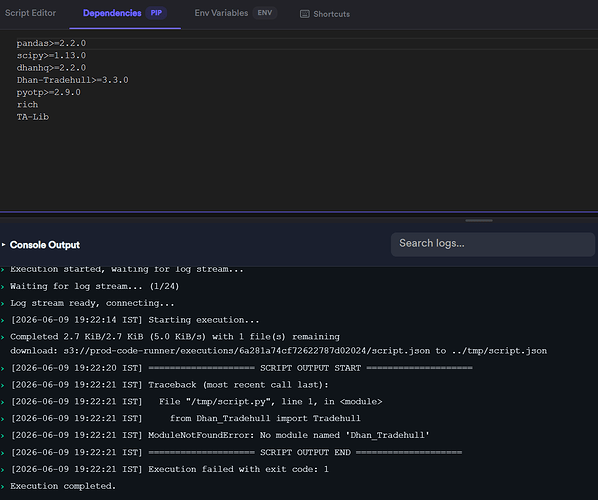Select the TA-Lib dependency line

pyautogui.click(x=33, y=117)
